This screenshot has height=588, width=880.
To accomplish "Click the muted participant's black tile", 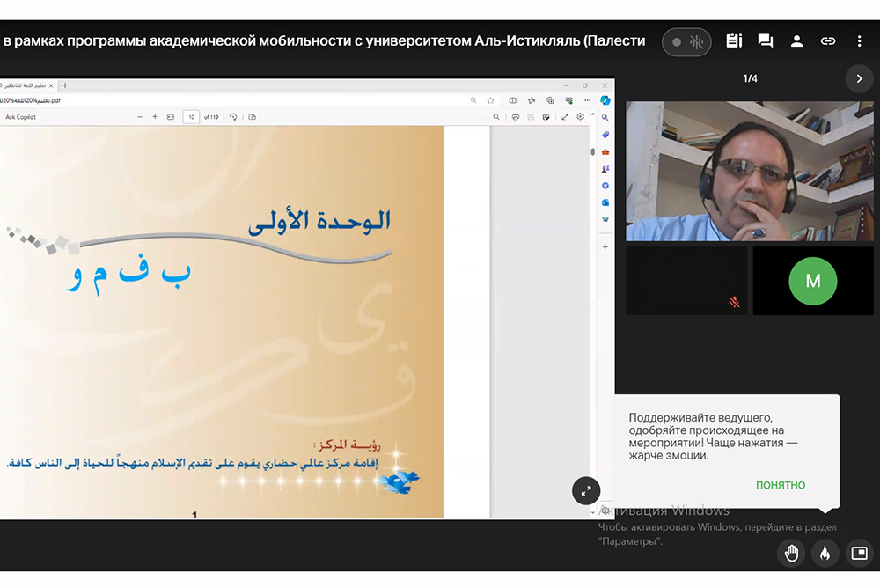I will coord(686,281).
